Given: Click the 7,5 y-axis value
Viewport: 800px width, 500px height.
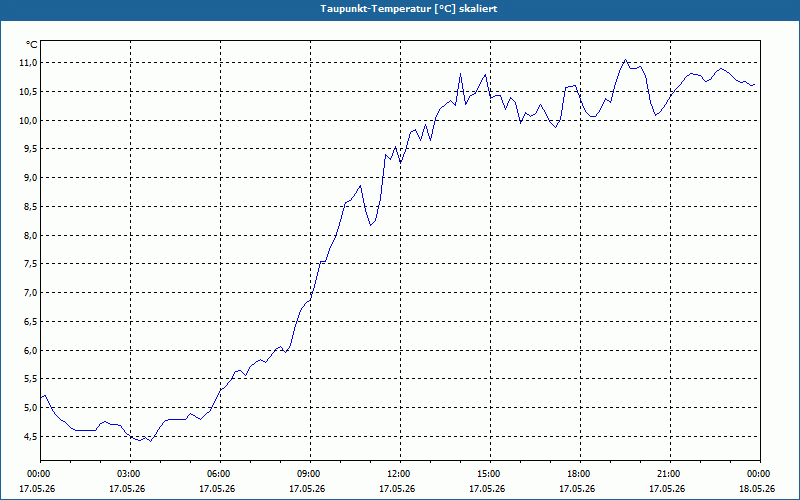Looking at the screenshot, I should [30, 264].
